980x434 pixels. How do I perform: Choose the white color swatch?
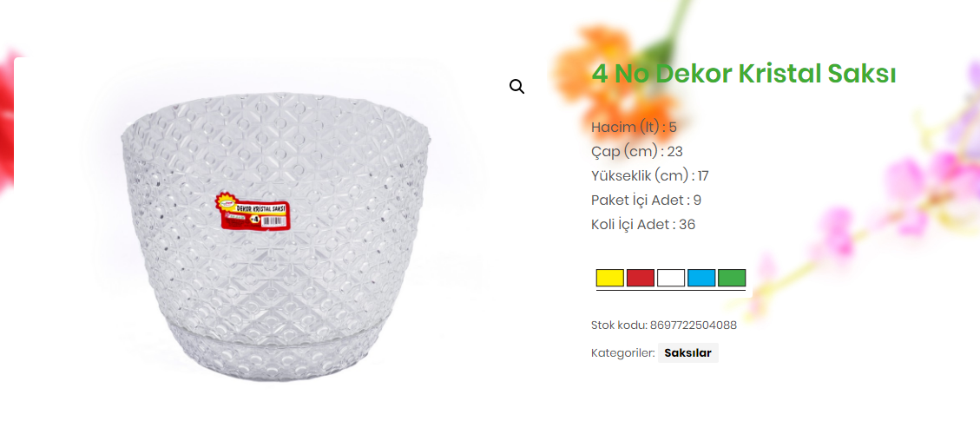tap(671, 278)
